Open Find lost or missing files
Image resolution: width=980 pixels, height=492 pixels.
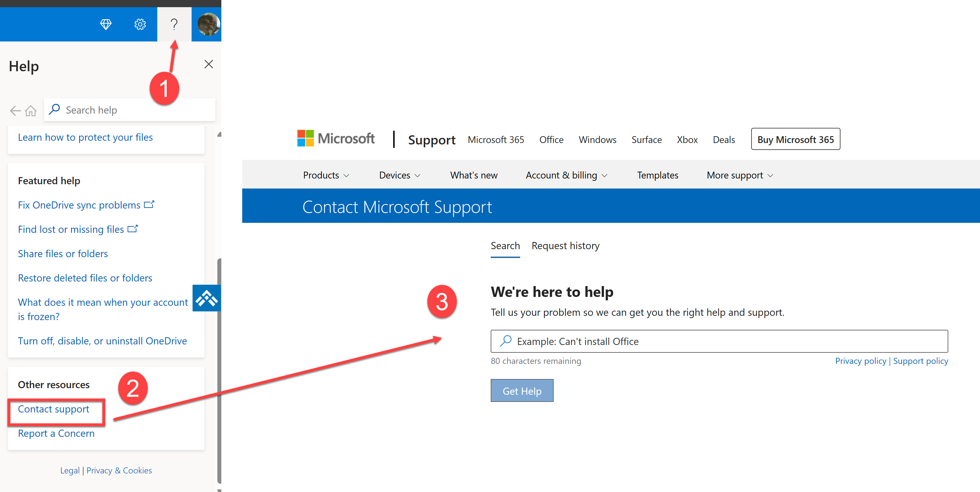pos(71,229)
